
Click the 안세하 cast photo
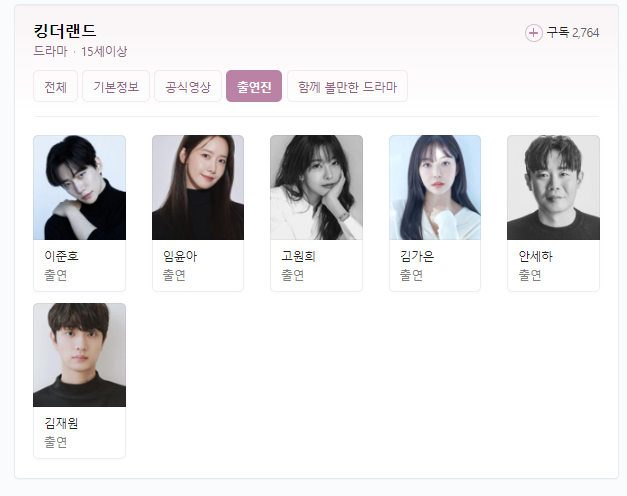tap(553, 188)
